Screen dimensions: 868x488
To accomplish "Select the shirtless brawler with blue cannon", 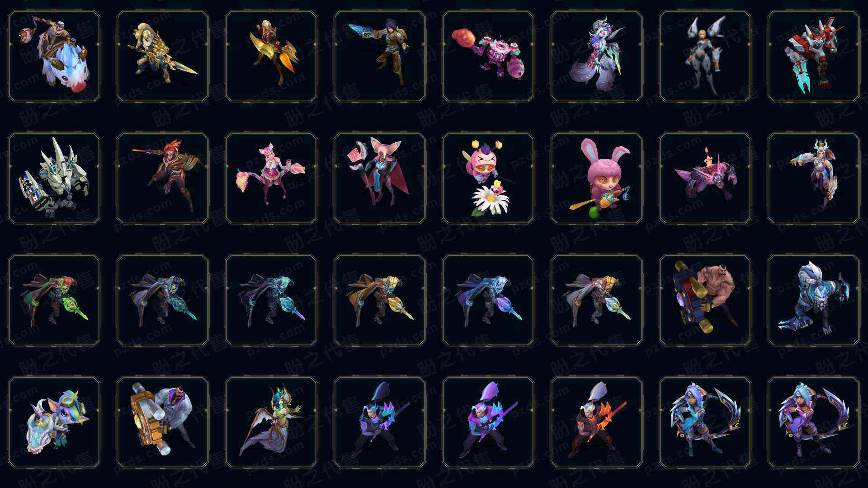I will click(705, 300).
